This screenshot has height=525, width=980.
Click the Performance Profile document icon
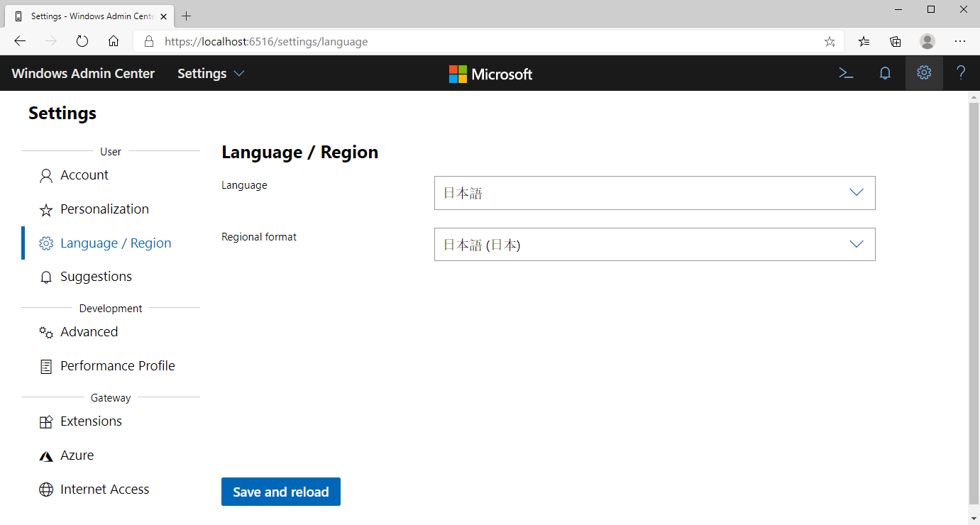[45, 365]
